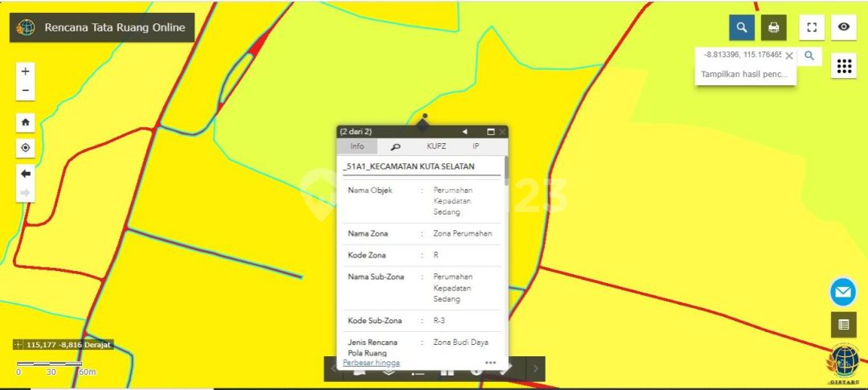The height and width of the screenshot is (390, 868).
Task: Open the envelope contact button
Action: [843, 292]
